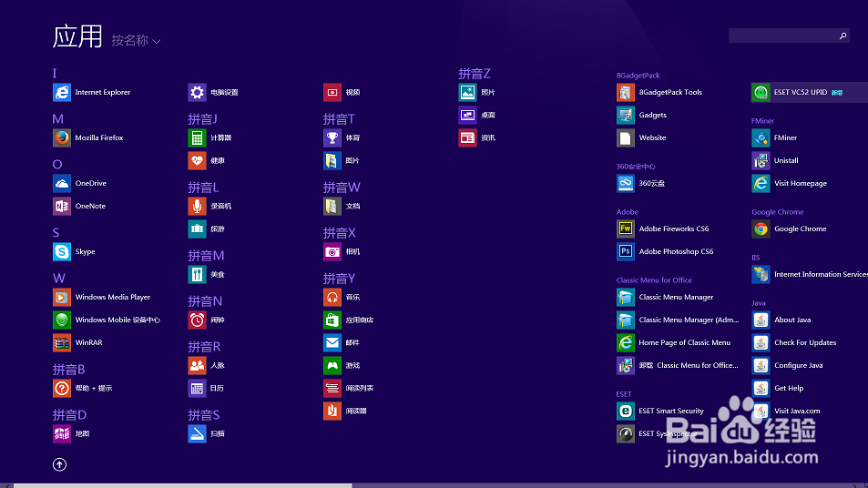Image resolution: width=868 pixels, height=488 pixels.
Task: Open the 录音机 sound recorder
Action: [x=209, y=206]
